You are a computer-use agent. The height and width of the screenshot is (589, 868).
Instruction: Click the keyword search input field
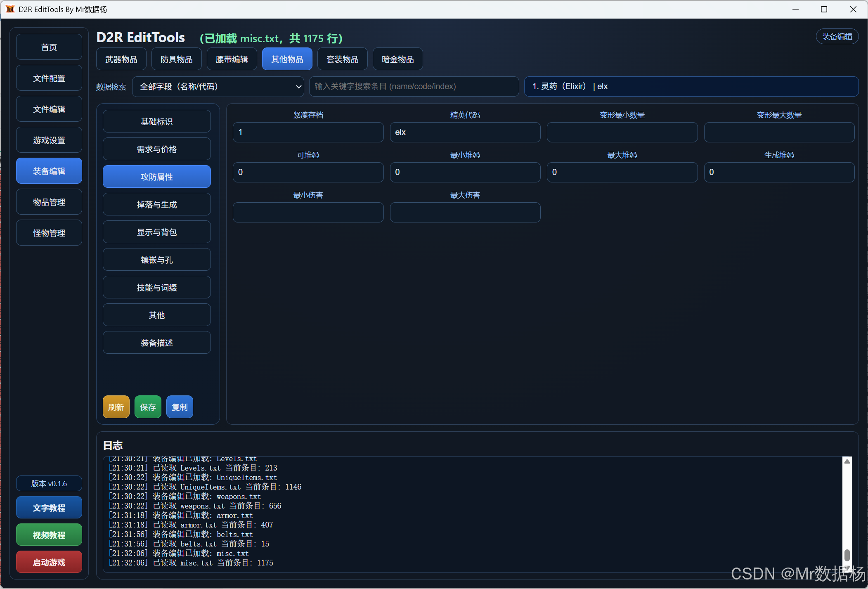(414, 87)
